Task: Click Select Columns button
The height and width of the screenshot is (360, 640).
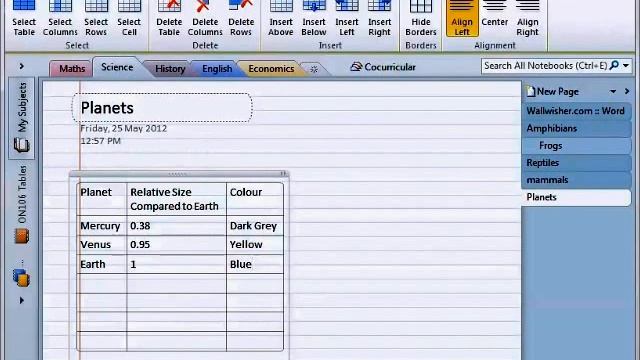Action: point(60,19)
